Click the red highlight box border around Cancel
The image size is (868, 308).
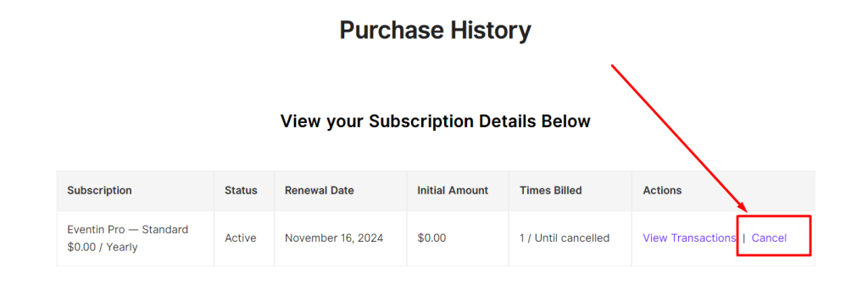[774, 216]
